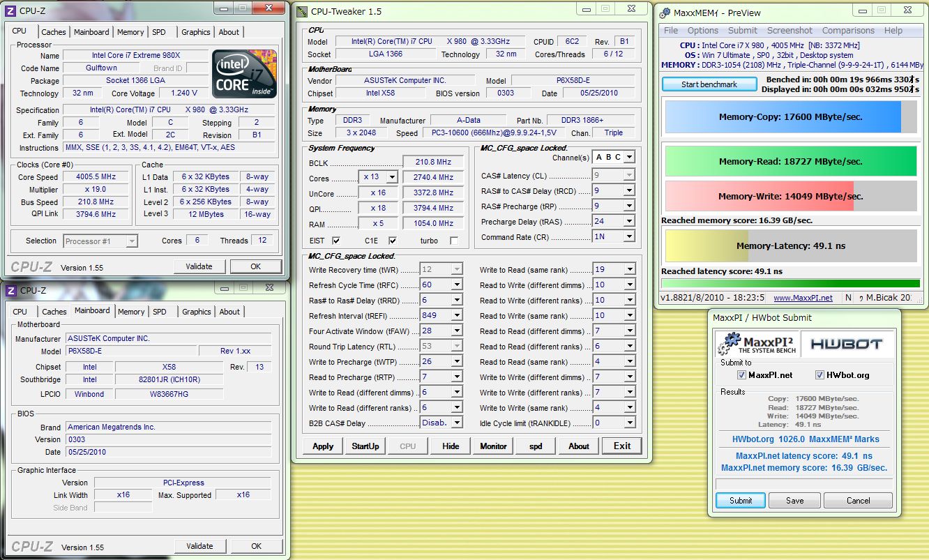Uncheck the HWbot.org submit option

click(x=820, y=375)
